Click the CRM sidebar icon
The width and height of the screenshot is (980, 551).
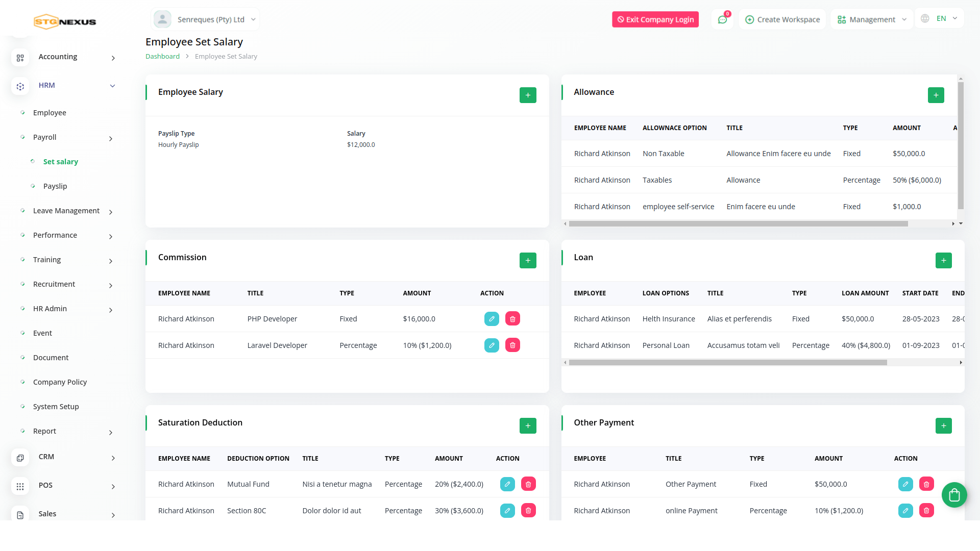tap(20, 458)
